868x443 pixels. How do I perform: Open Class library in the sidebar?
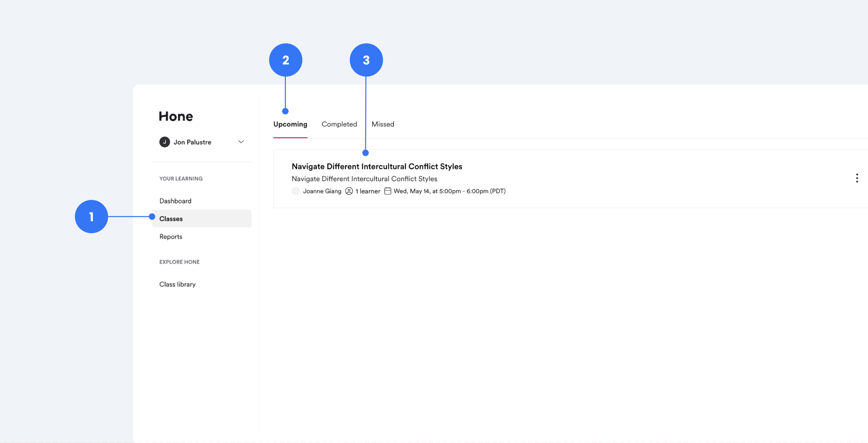coord(177,284)
